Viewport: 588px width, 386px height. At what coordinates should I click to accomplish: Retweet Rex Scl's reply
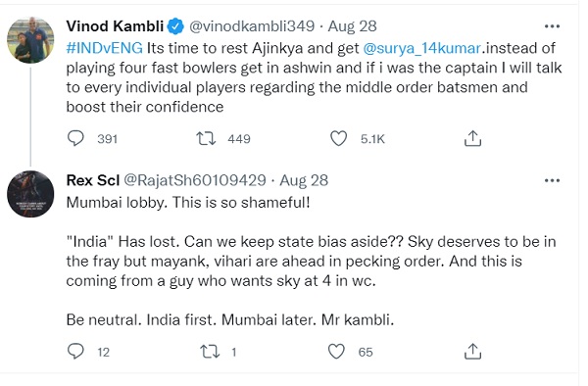click(210, 352)
